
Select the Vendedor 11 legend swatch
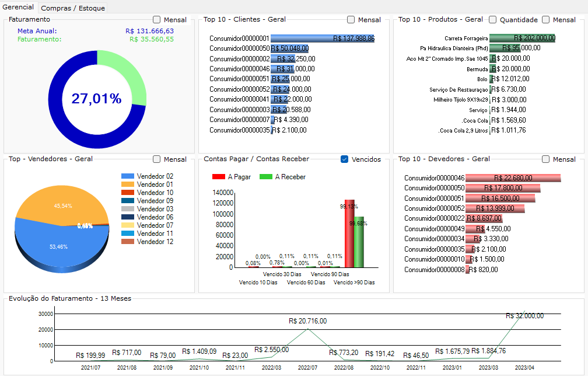point(128,234)
